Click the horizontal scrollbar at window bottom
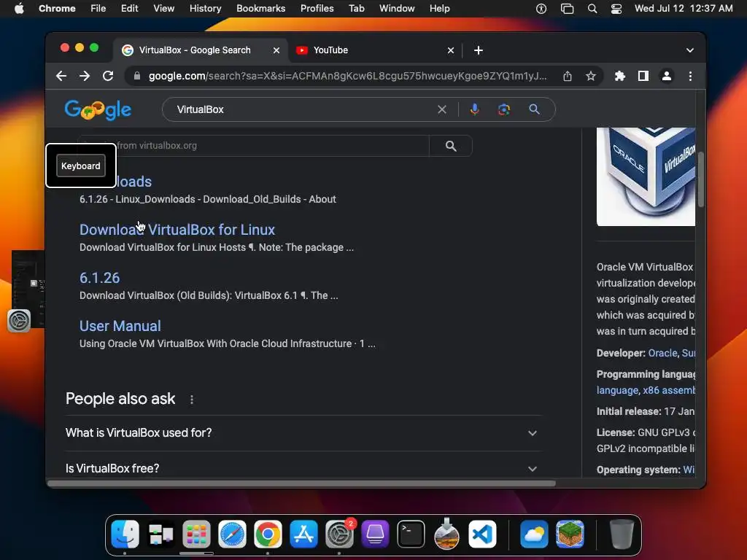747x560 pixels. tap(301, 483)
